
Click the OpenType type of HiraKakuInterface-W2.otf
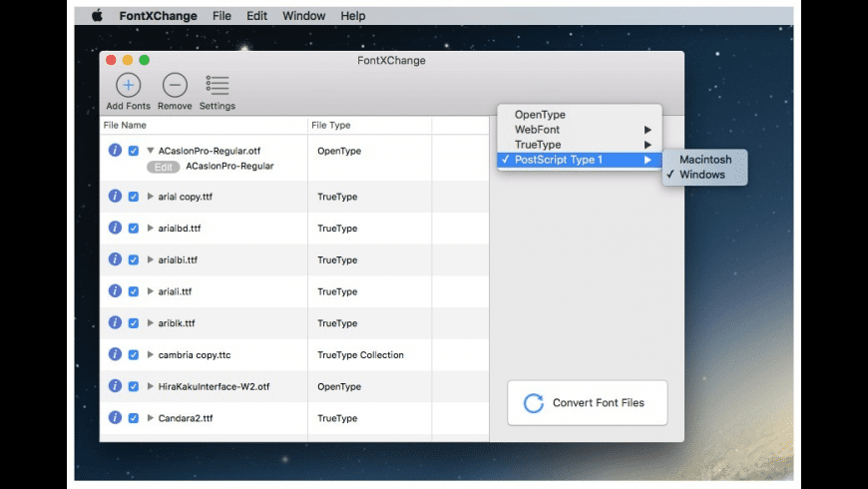tap(339, 386)
